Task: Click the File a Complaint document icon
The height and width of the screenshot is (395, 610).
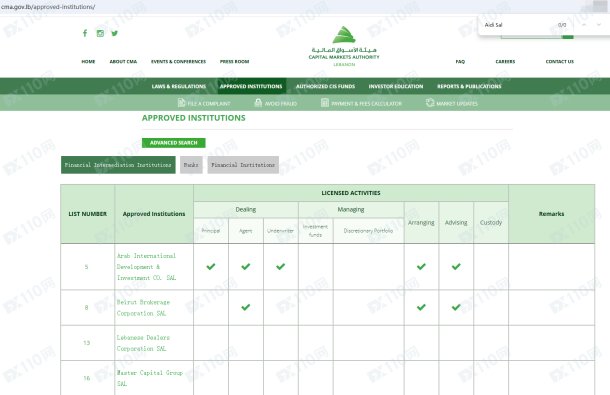Action: pos(181,103)
